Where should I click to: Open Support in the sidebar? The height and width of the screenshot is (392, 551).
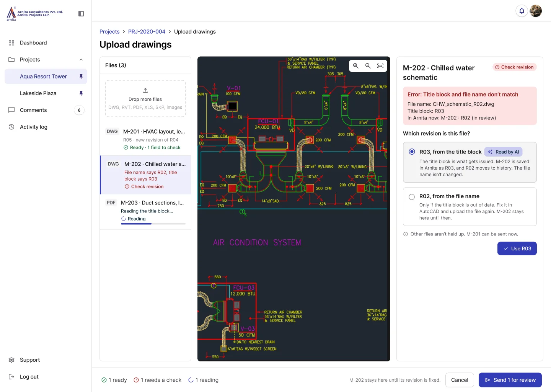pyautogui.click(x=46, y=360)
